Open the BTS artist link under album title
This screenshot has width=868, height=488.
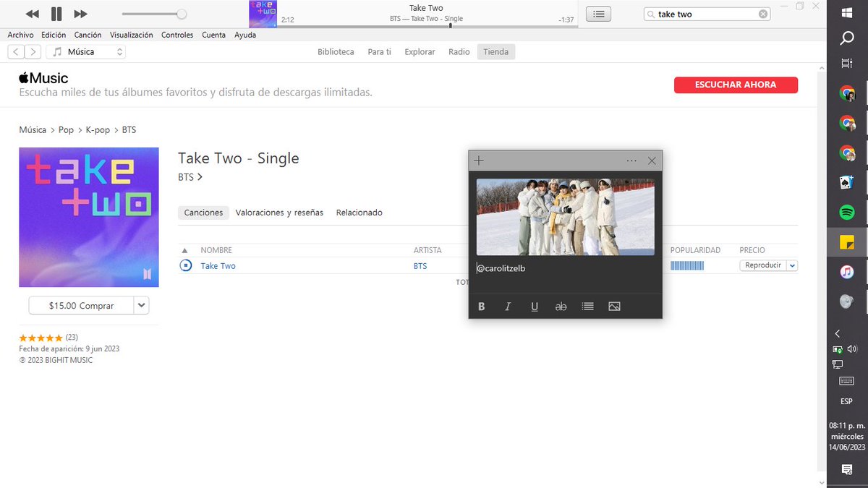[x=190, y=176]
